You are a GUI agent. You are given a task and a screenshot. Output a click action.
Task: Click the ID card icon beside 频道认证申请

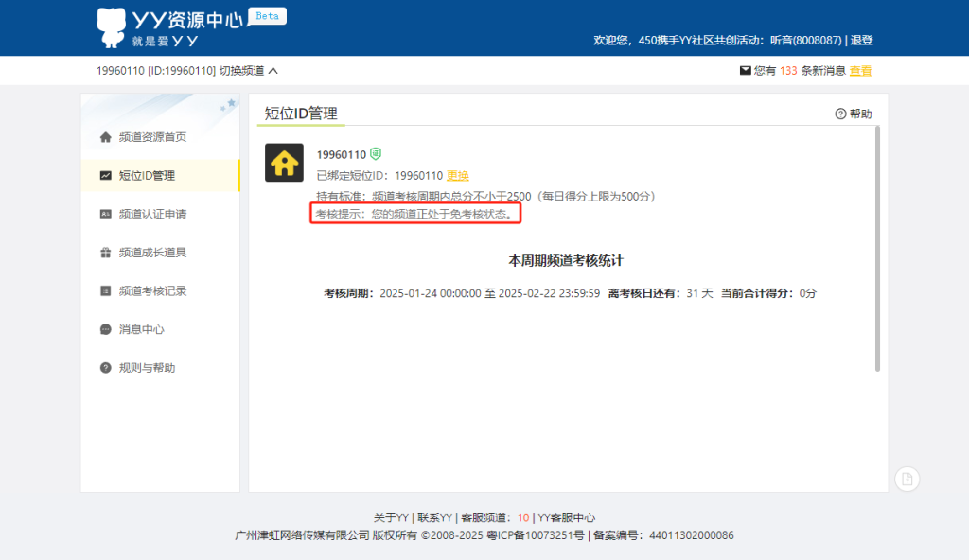(106, 214)
